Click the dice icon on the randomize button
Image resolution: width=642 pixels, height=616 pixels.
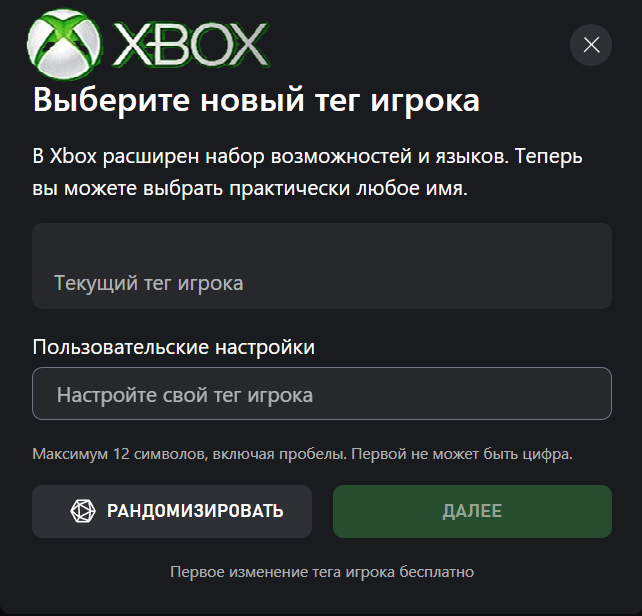point(83,511)
